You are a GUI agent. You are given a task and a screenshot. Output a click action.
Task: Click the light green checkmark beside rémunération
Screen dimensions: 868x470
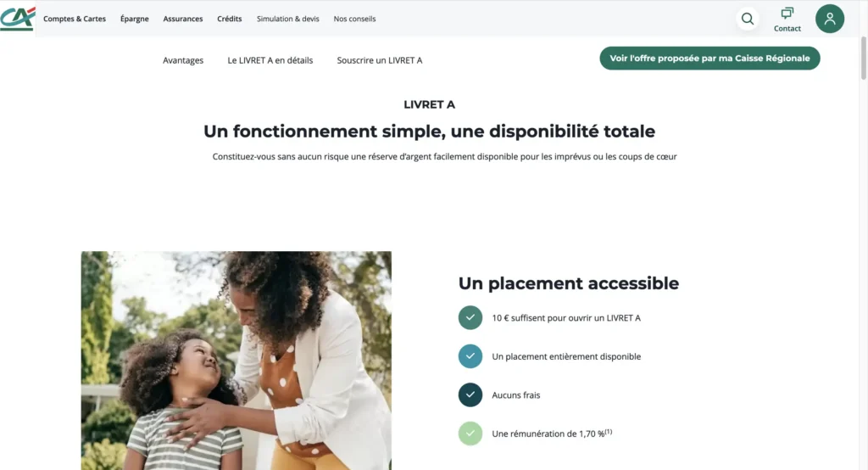pos(470,434)
